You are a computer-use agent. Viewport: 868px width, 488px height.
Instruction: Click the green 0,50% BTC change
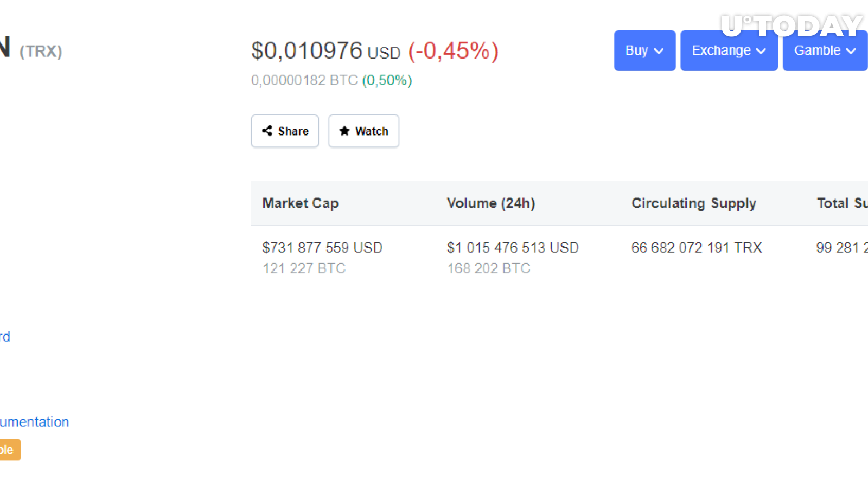click(x=387, y=80)
